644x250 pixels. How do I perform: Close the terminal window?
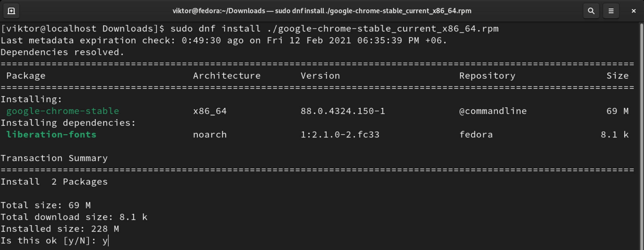click(x=633, y=11)
